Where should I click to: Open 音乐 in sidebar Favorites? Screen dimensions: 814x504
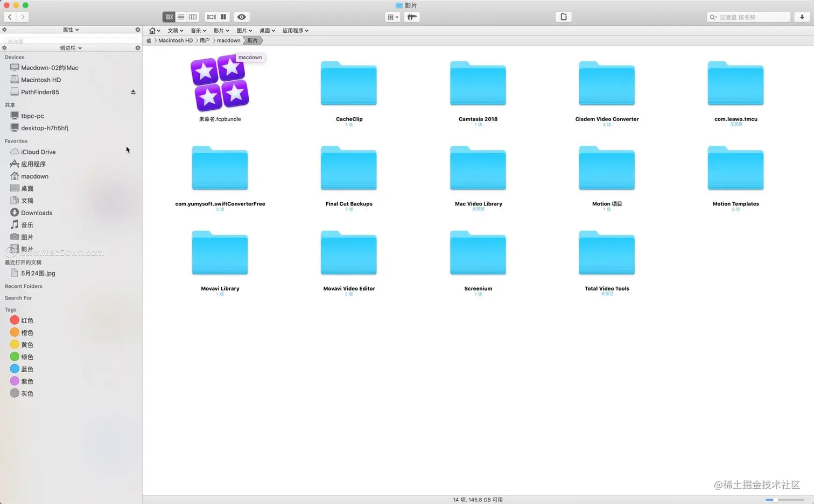27,225
